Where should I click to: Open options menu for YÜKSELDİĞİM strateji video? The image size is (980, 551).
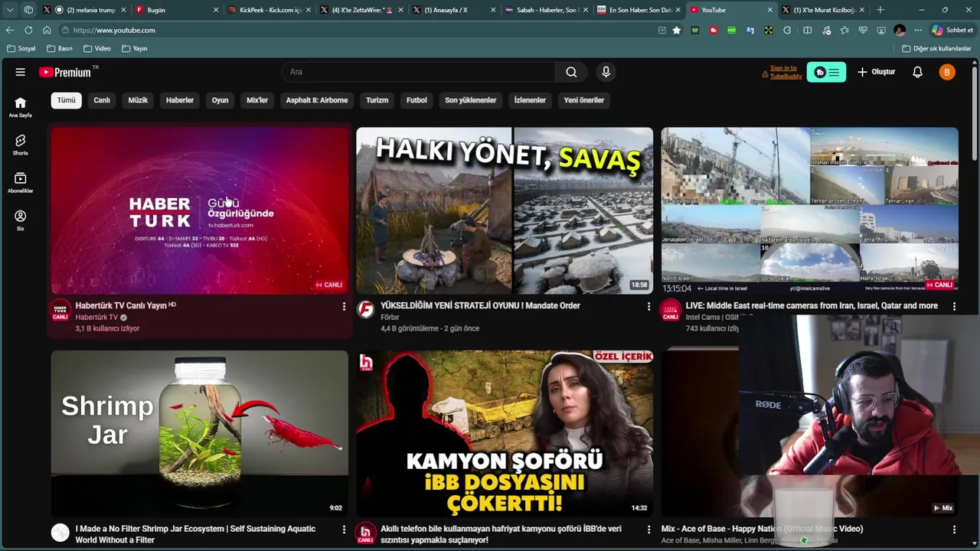[x=648, y=306]
